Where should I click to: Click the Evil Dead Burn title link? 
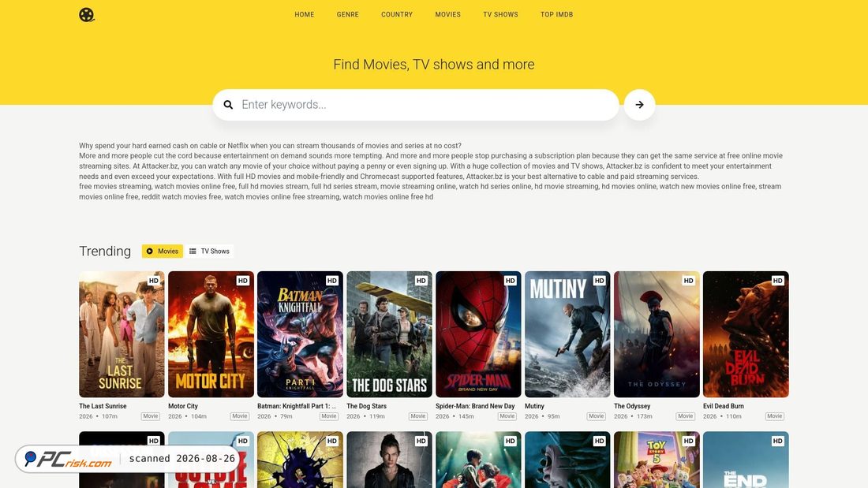click(x=724, y=406)
